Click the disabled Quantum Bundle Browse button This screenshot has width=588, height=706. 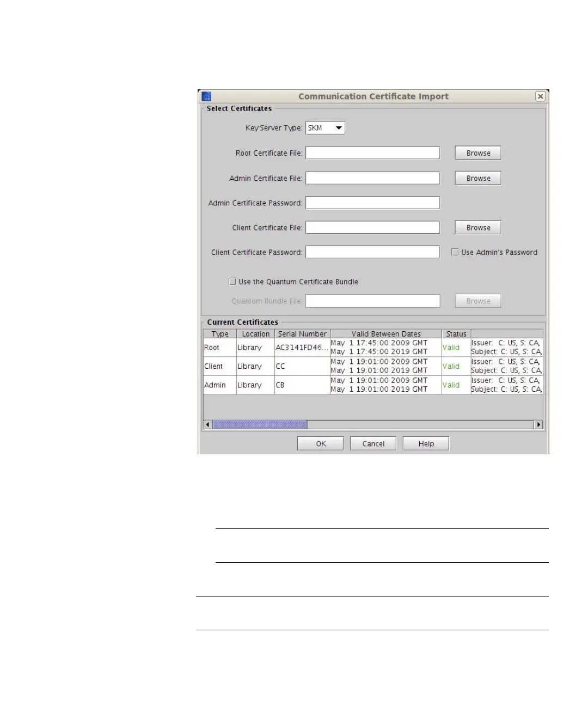coord(478,301)
